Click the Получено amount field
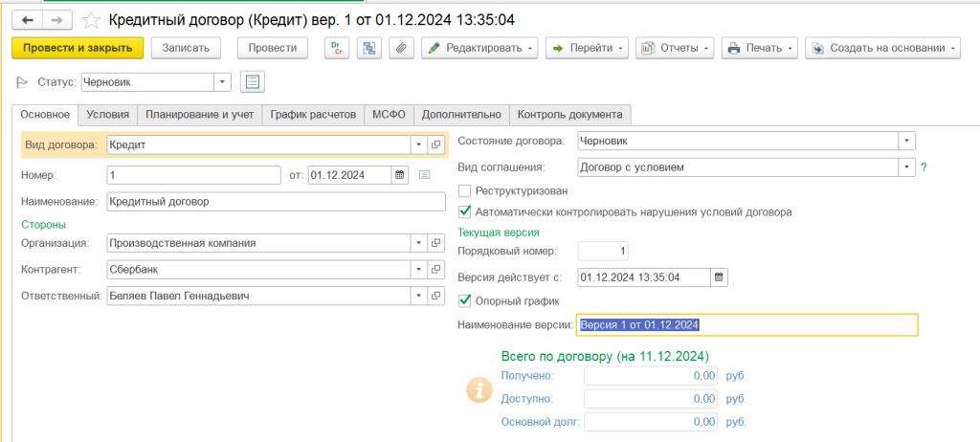The width and height of the screenshot is (980, 442). [651, 376]
